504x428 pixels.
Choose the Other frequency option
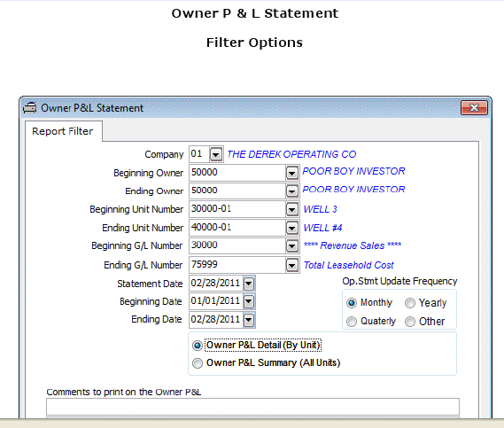(410, 322)
